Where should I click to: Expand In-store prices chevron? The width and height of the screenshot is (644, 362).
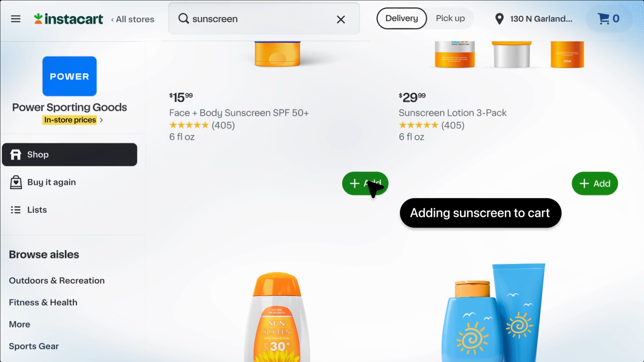tap(101, 120)
